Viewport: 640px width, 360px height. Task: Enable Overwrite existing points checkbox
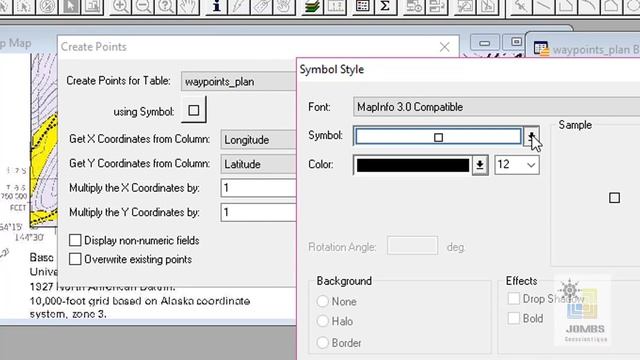75,259
